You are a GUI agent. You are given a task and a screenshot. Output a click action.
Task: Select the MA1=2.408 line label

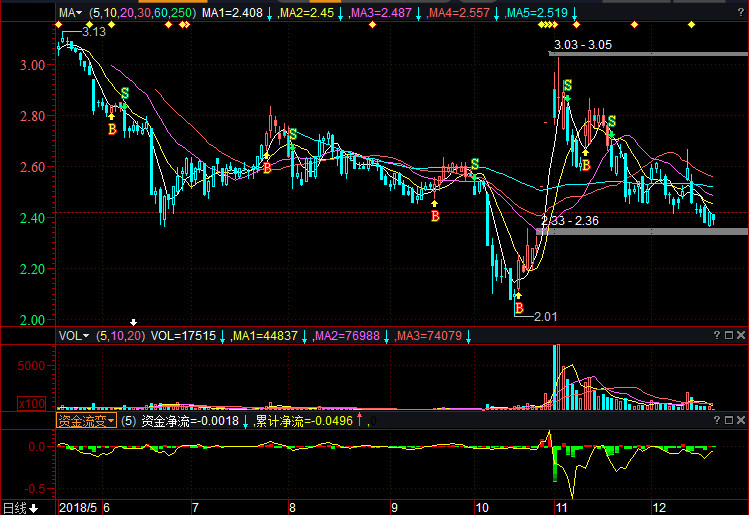[x=232, y=13]
